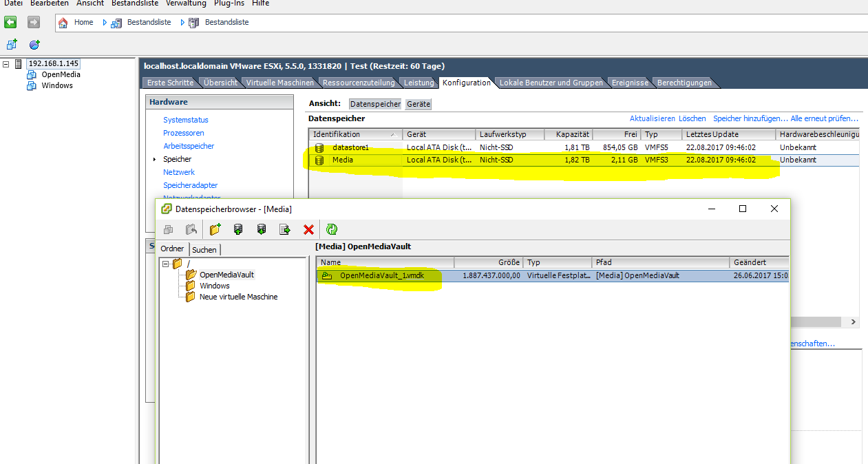Screen dimensions: 868x464
Task: Collapse the root folder node in Datenspeicherbrowser
Action: click(165, 264)
